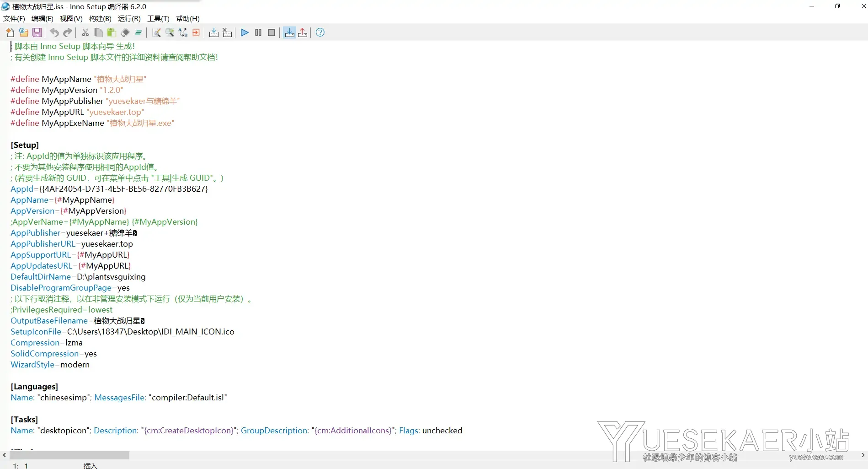Click the eraser delete icon
This screenshot has height=469, width=868.
click(x=125, y=32)
